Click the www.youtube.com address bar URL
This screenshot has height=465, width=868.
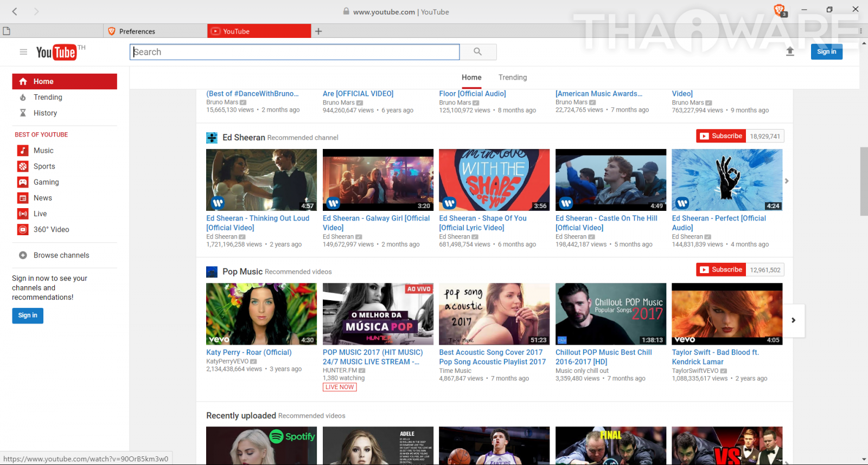pos(384,12)
